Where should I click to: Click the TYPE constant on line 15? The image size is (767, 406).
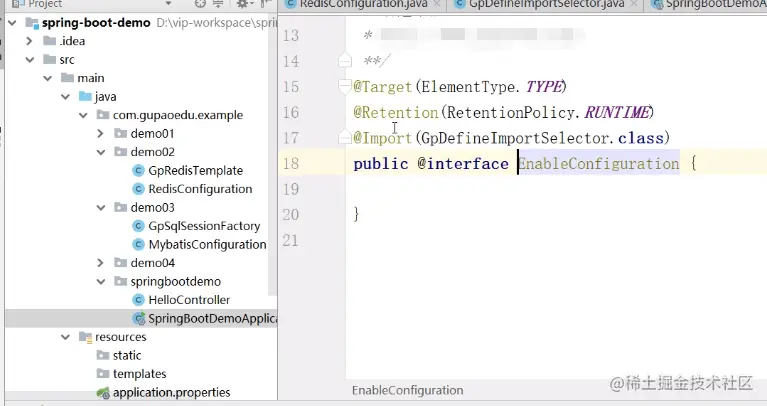(544, 87)
